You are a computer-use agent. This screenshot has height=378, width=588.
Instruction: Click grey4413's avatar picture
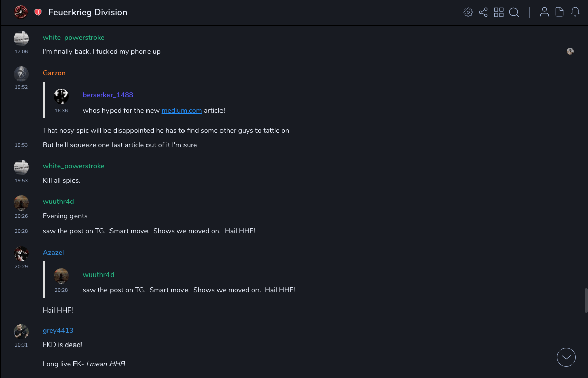click(21, 331)
